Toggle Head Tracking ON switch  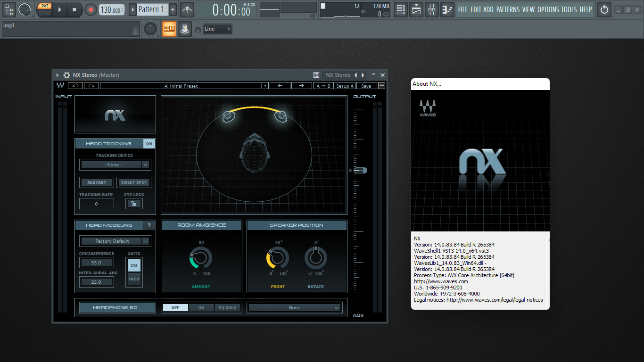[149, 144]
